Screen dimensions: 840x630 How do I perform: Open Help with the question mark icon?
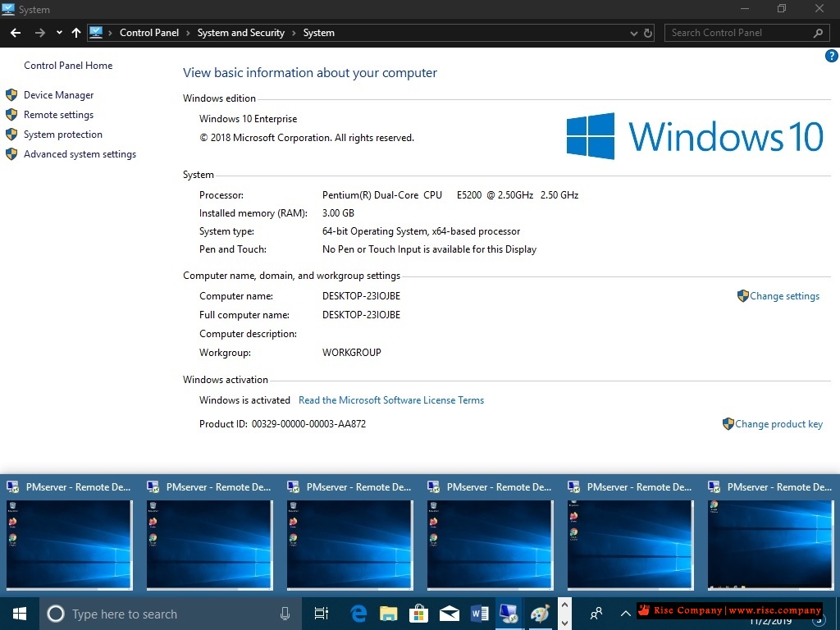pos(832,56)
